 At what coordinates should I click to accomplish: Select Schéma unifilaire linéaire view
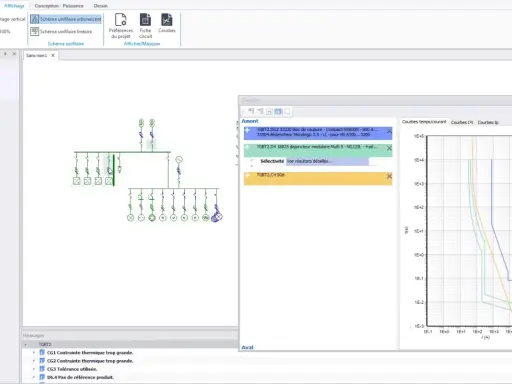[61, 31]
